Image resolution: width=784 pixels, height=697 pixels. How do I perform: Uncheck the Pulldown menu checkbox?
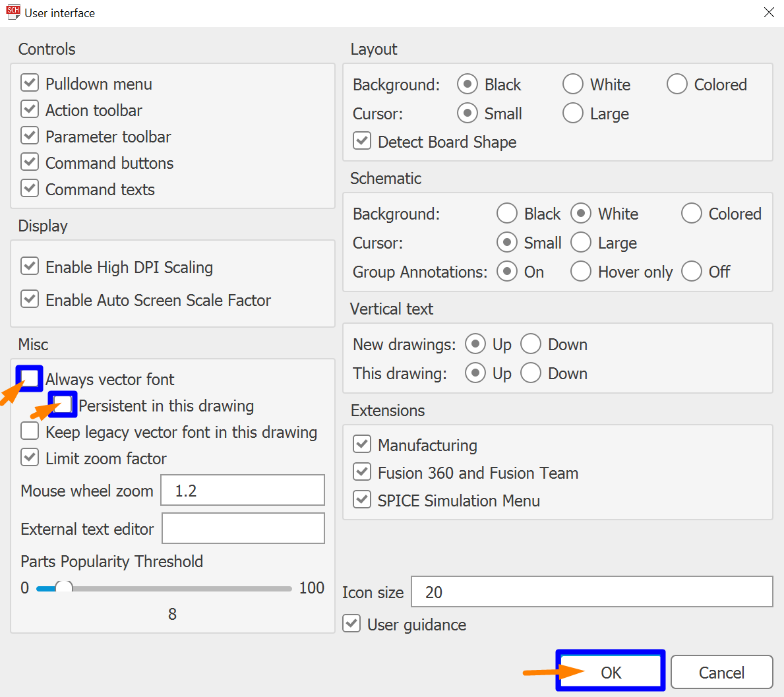(x=30, y=83)
